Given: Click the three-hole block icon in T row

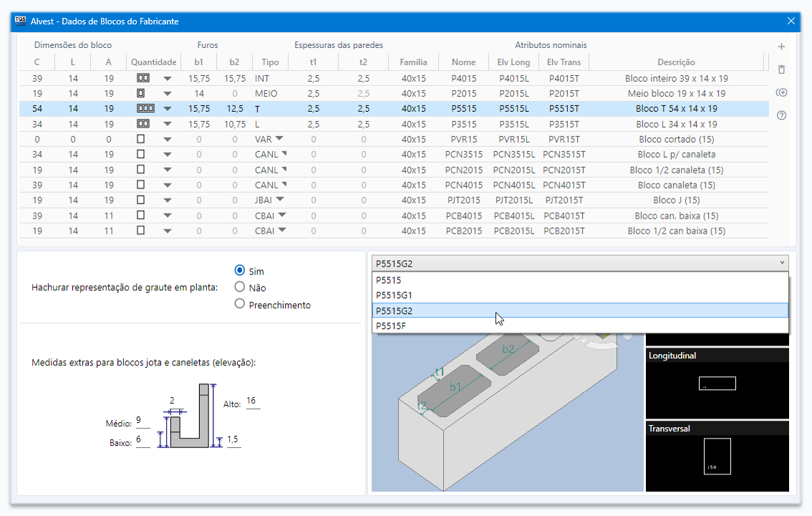Looking at the screenshot, I should click(x=145, y=109).
